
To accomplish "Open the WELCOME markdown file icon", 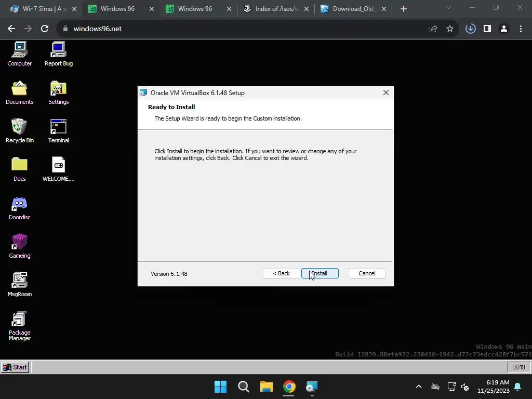I will [58, 169].
